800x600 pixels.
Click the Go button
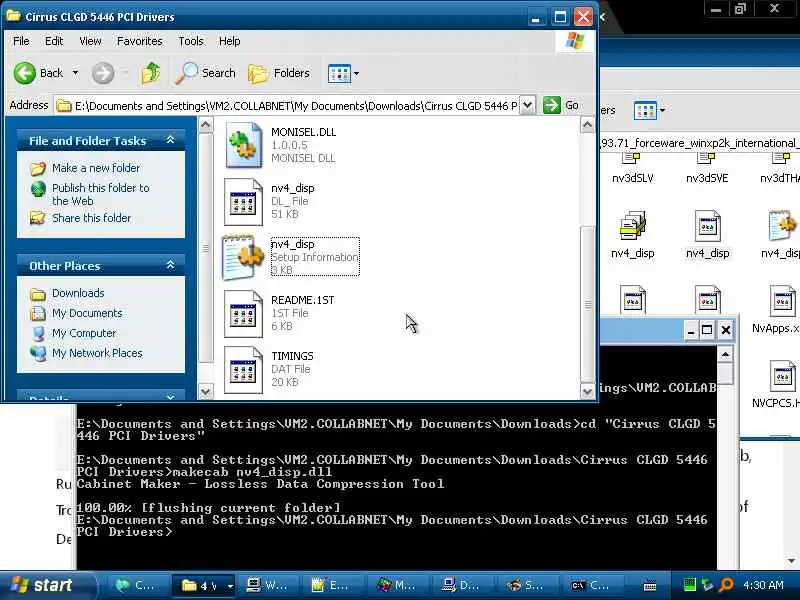560,106
